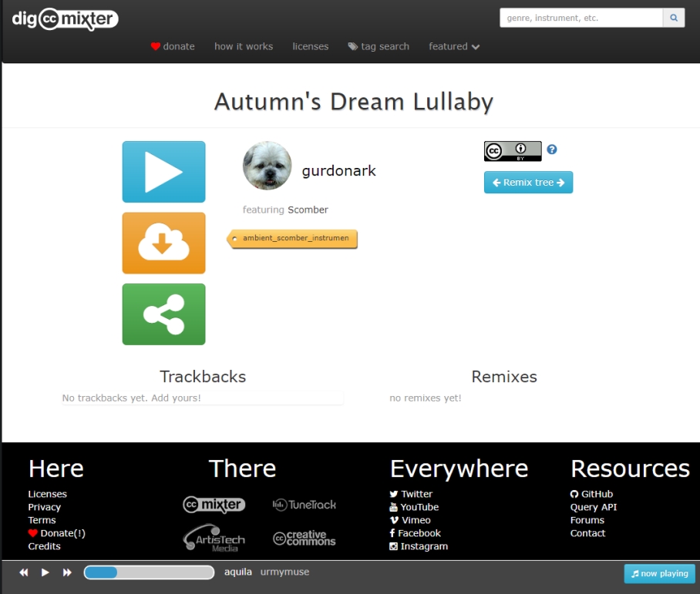Click the playback progress bar

(x=149, y=572)
